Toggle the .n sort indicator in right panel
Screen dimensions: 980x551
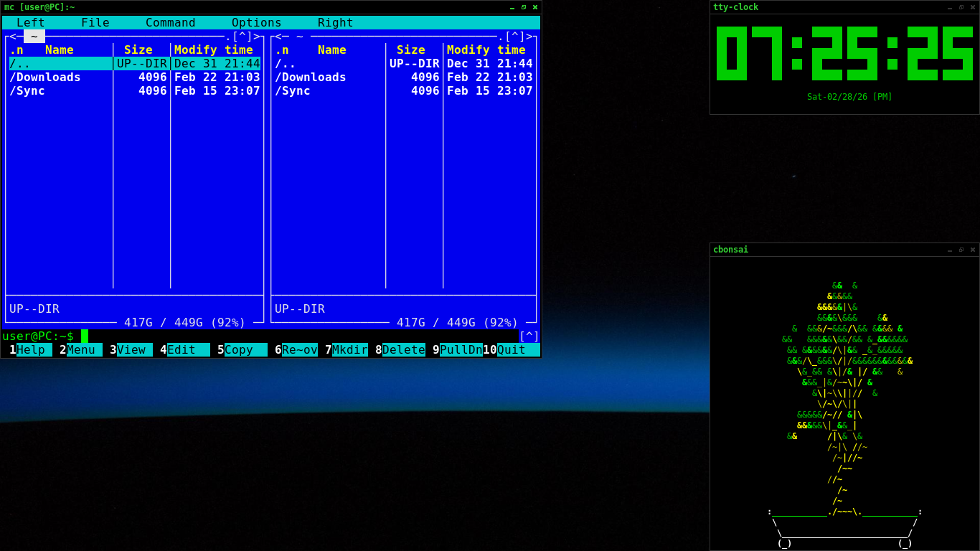(282, 50)
